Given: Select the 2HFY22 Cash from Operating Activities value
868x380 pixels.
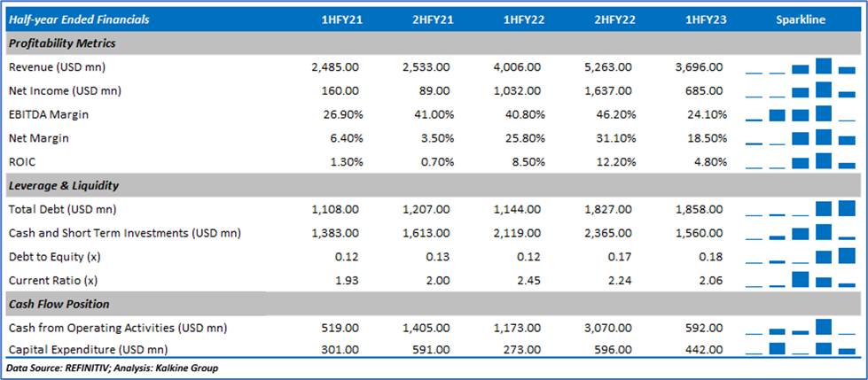Looking at the screenshot, I should click(612, 329).
